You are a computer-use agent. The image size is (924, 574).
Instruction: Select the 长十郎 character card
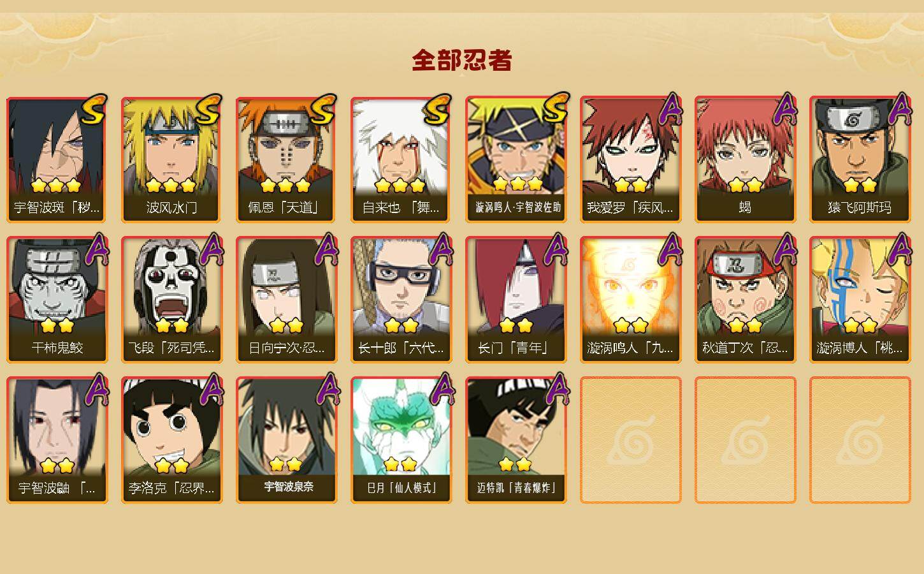pos(401,300)
